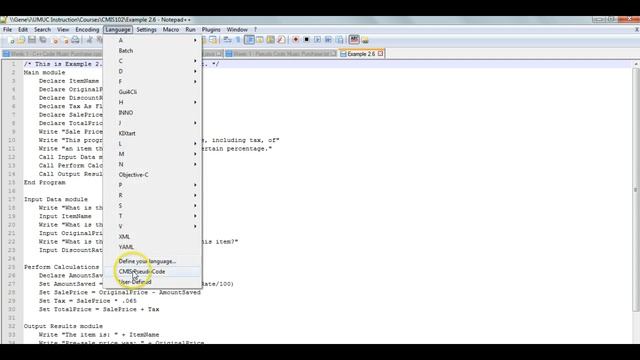This screenshot has height=360, width=640.
Task: Open the Settings menu
Action: coord(147,29)
